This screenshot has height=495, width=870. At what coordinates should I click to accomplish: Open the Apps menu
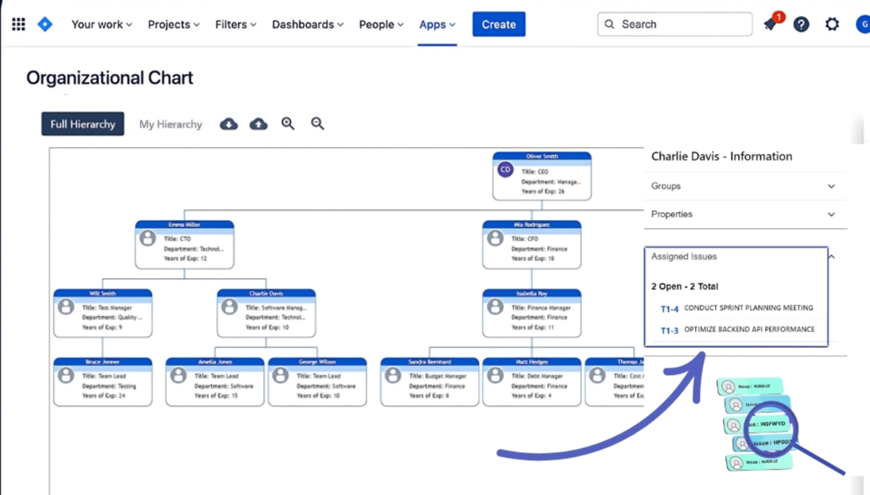click(437, 24)
